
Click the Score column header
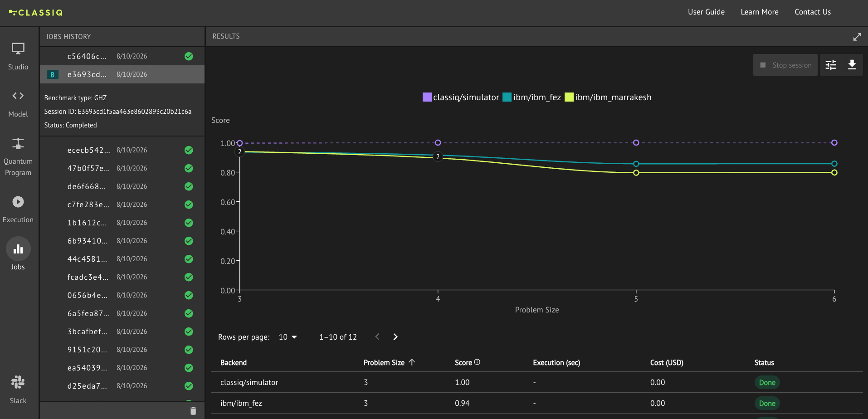(463, 362)
